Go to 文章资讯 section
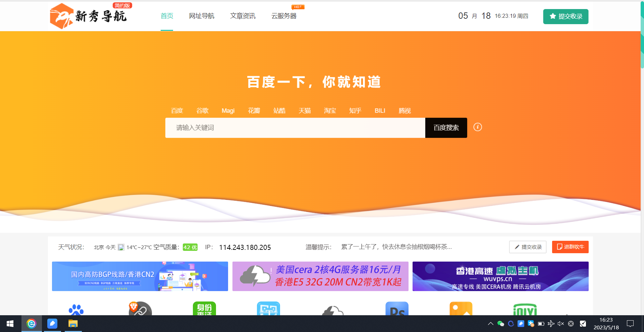Viewport: 644px width, 332px height. point(243,16)
